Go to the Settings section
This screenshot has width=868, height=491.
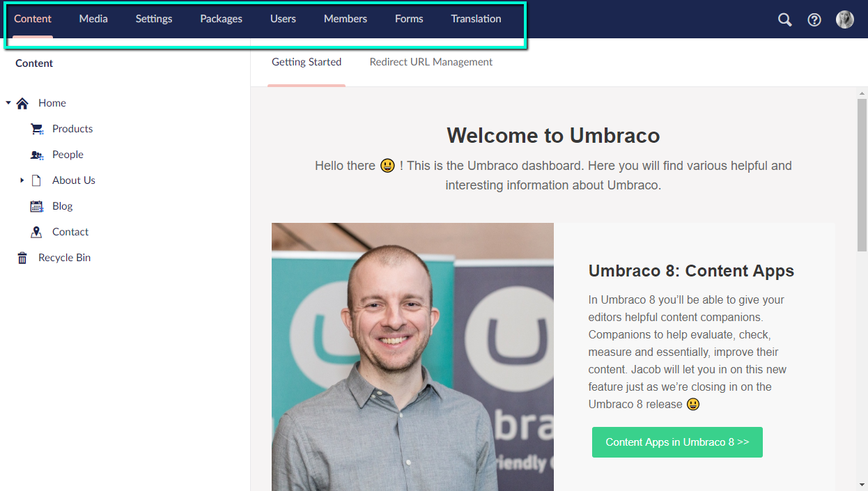coord(154,19)
